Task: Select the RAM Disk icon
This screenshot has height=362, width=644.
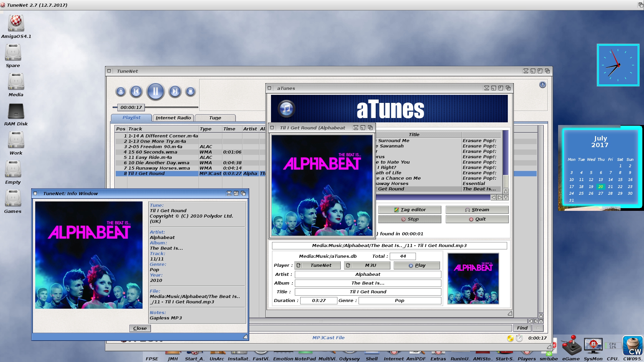Action: click(x=16, y=114)
